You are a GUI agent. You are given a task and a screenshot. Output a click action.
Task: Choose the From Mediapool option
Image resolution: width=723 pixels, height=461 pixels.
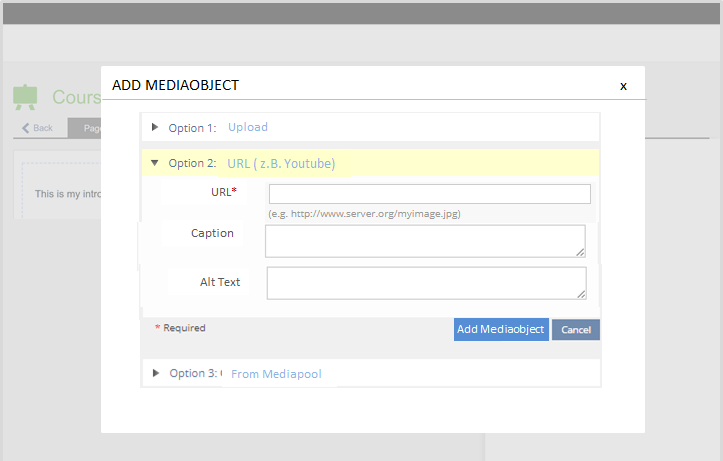[276, 374]
